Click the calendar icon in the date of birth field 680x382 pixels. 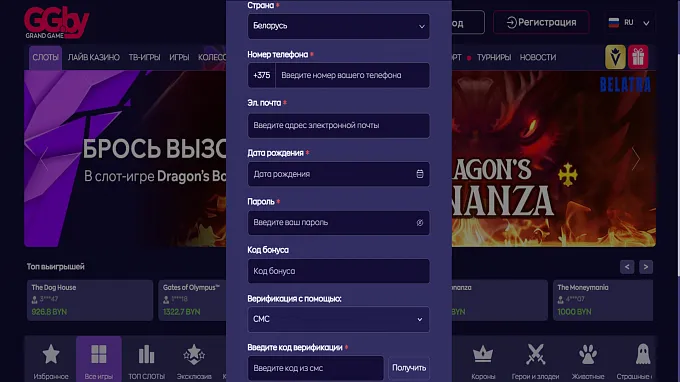coord(419,174)
